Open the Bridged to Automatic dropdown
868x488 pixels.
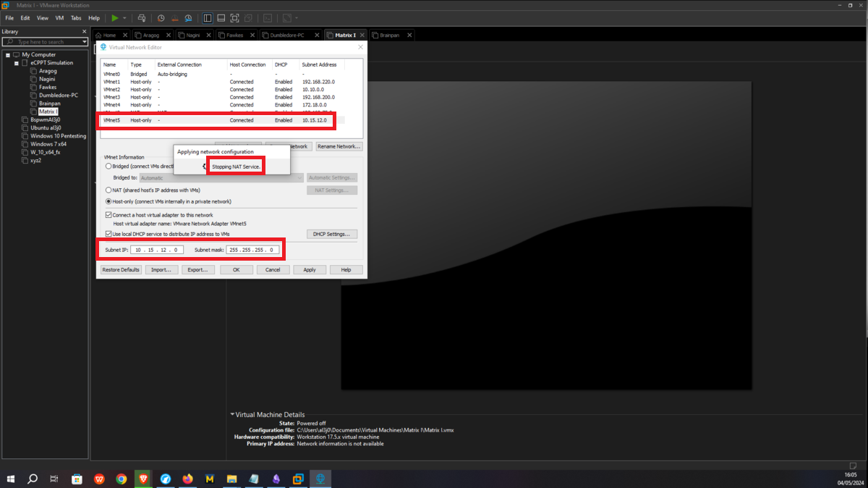221,177
